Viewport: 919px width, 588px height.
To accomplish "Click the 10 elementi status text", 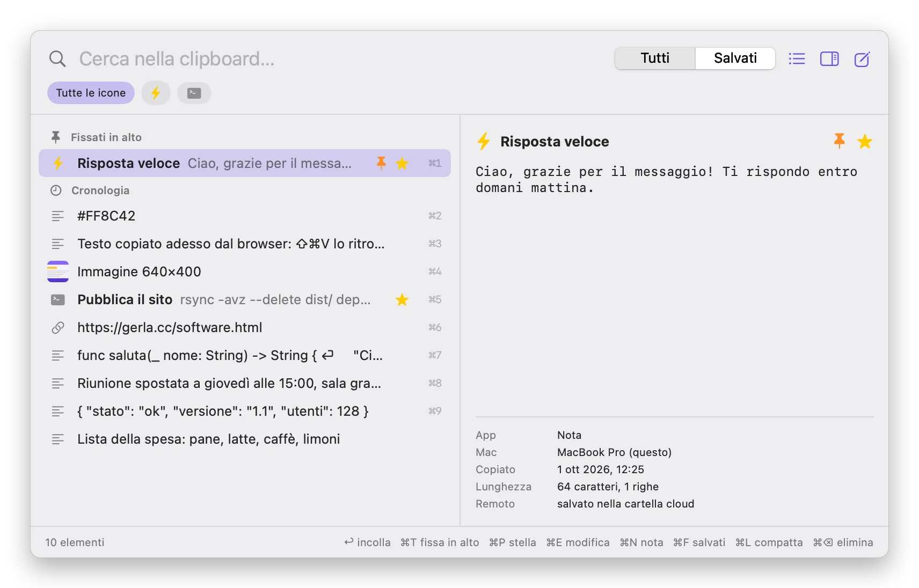I will [x=75, y=542].
